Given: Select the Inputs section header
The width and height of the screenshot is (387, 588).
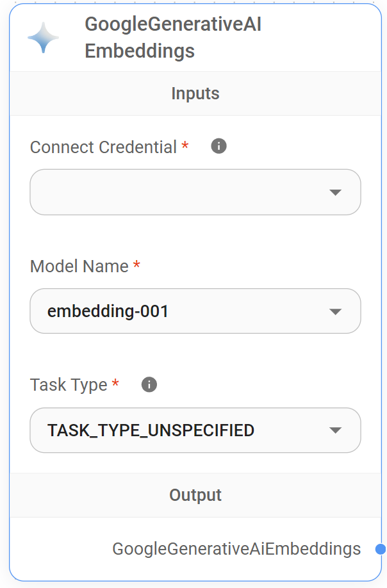Looking at the screenshot, I should point(195,94).
